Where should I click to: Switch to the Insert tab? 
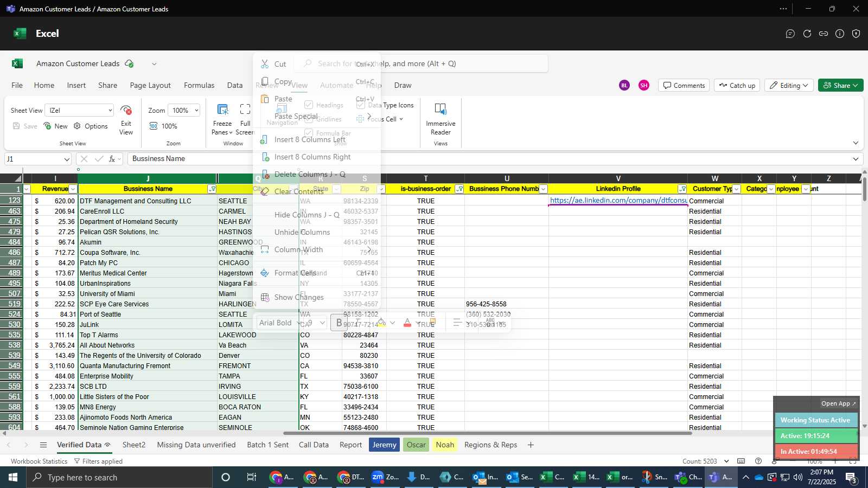click(76, 85)
